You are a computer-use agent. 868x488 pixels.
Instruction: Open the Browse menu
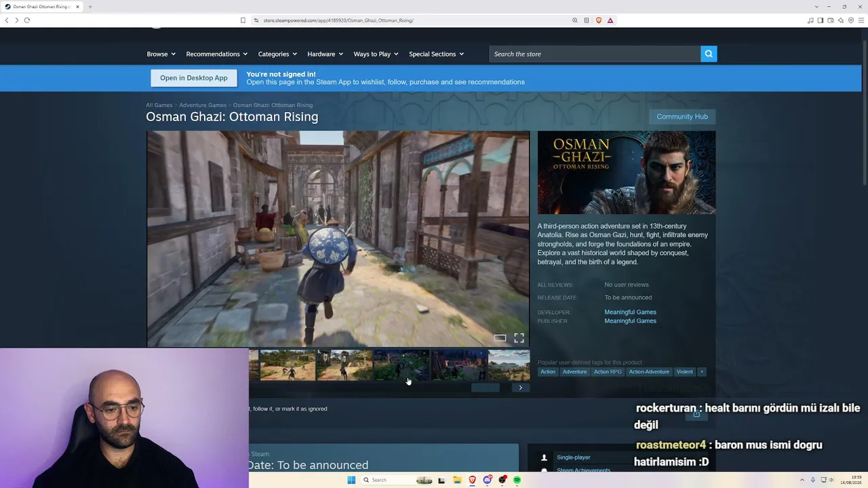(x=161, y=54)
